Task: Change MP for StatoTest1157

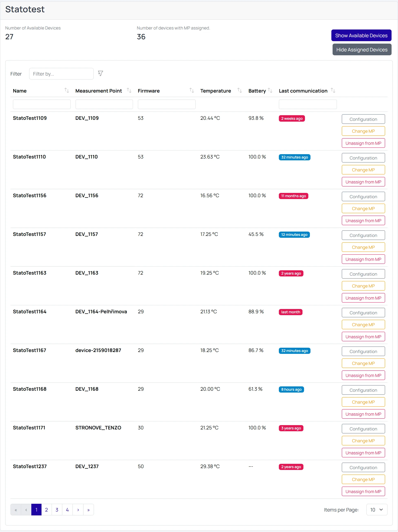Action: tap(363, 247)
